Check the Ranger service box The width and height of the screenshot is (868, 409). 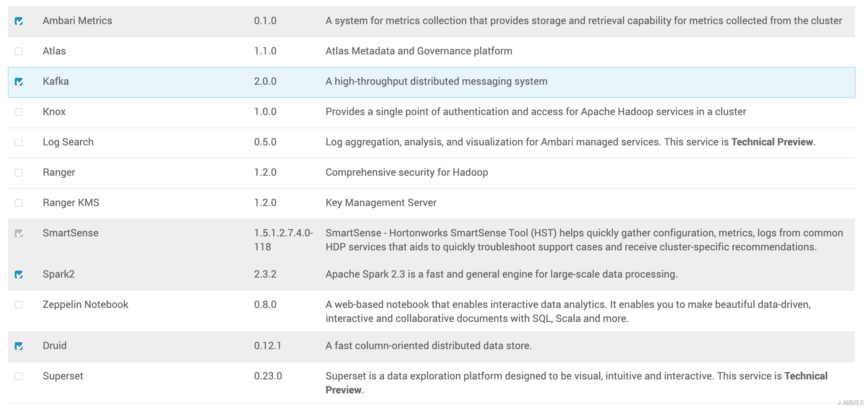[19, 173]
